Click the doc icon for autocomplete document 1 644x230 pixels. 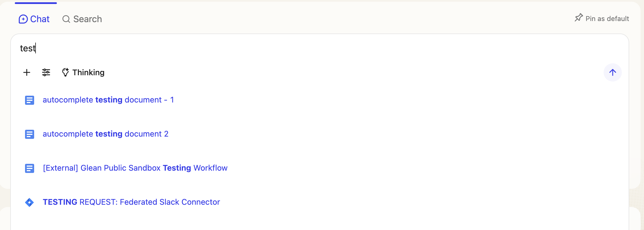pyautogui.click(x=30, y=100)
